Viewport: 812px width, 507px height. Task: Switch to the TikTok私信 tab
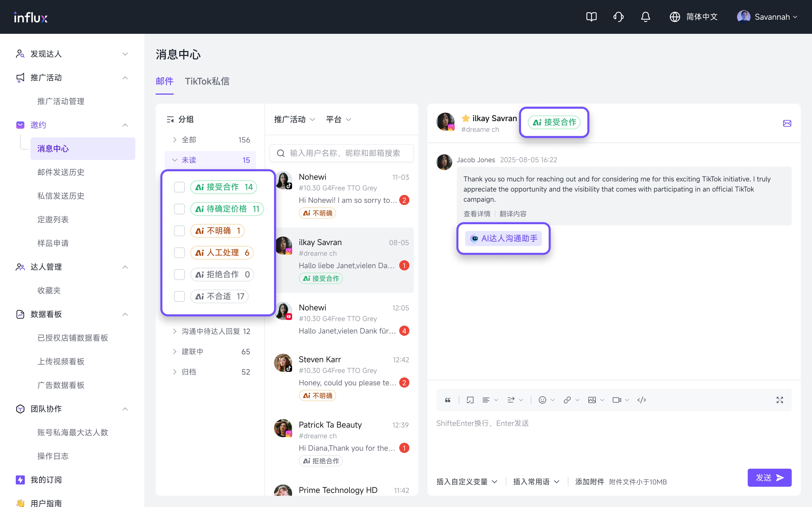pyautogui.click(x=207, y=81)
